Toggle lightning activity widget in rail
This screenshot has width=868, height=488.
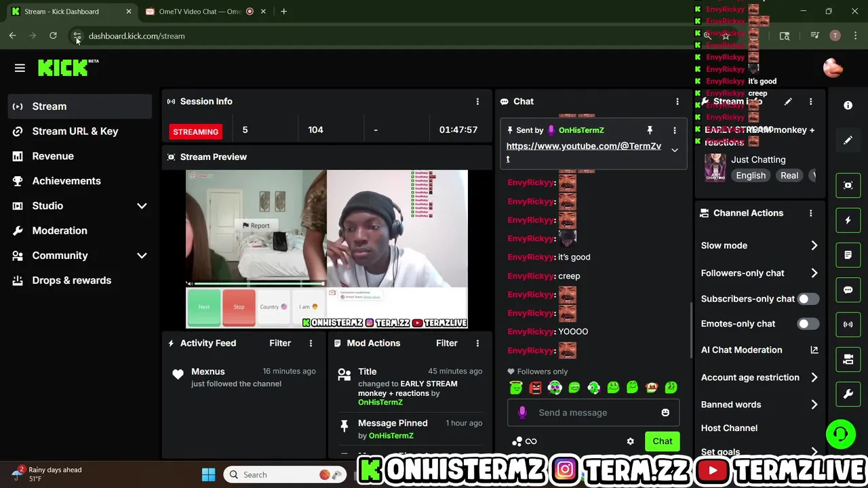[x=848, y=220]
